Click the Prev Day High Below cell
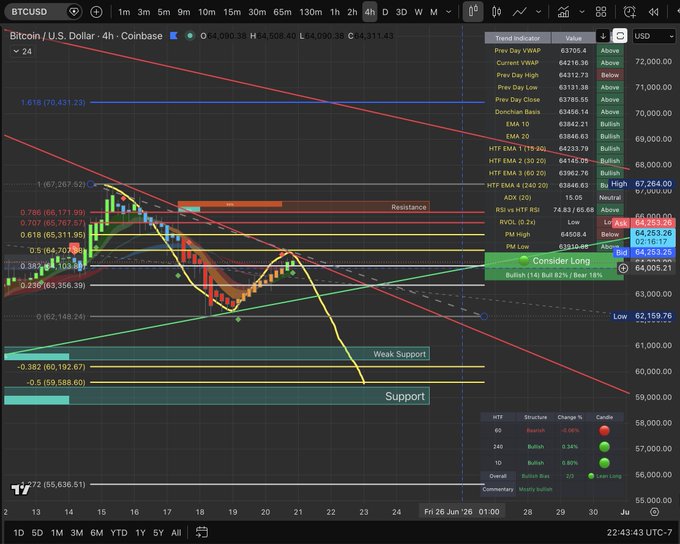This screenshot has width=680, height=544. (610, 75)
